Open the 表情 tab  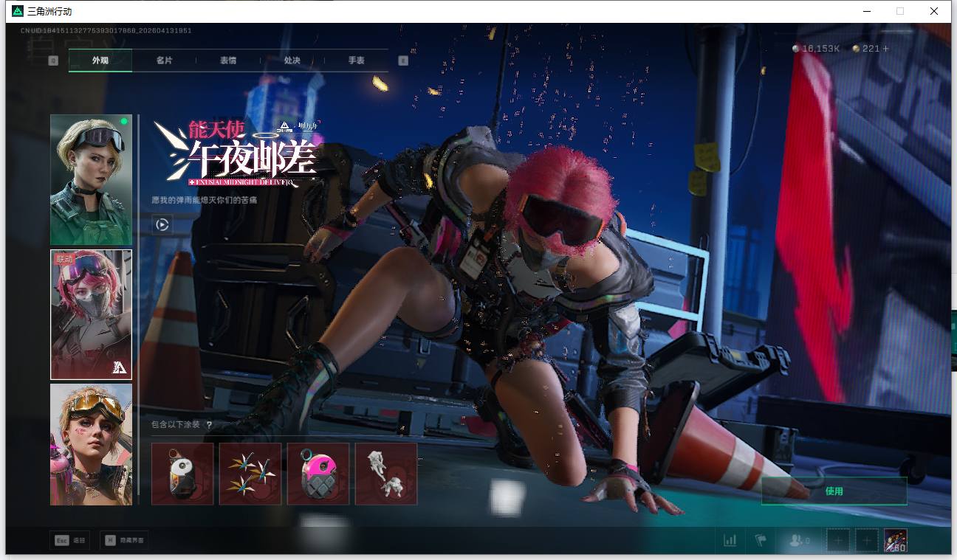tap(228, 61)
